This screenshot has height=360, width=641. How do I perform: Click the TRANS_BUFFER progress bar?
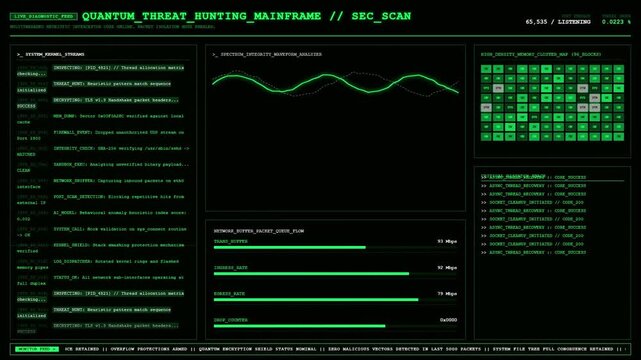335,248
